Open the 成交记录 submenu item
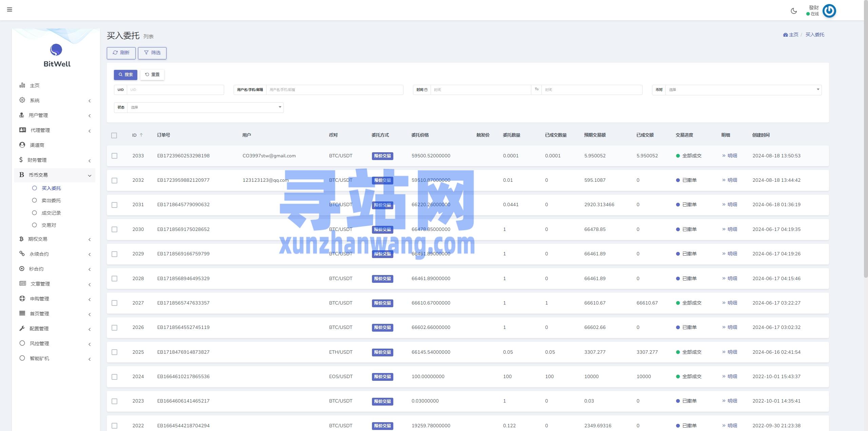Screen dimensions: 868x431 click(x=51, y=213)
